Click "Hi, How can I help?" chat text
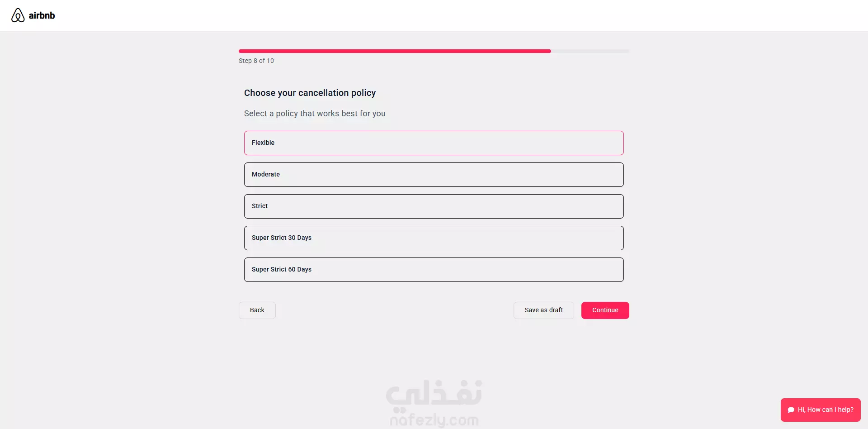The image size is (868, 429). [826, 410]
